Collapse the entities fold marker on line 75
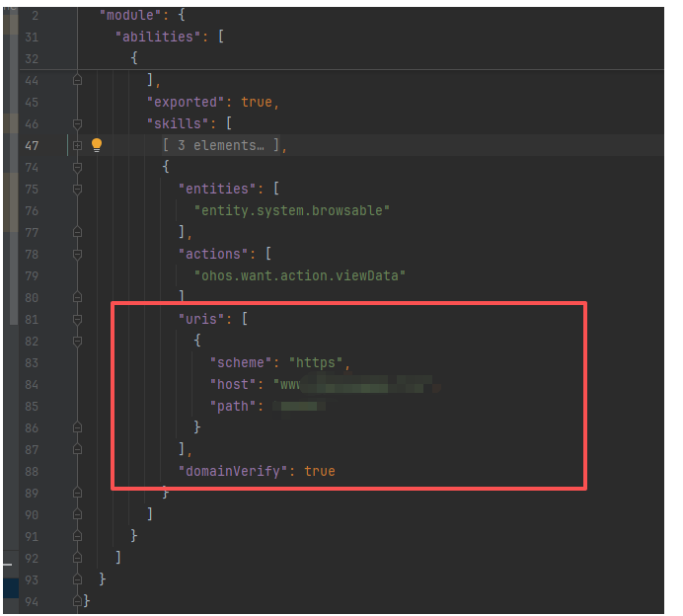Image resolution: width=683 pixels, height=616 pixels. coord(78,190)
